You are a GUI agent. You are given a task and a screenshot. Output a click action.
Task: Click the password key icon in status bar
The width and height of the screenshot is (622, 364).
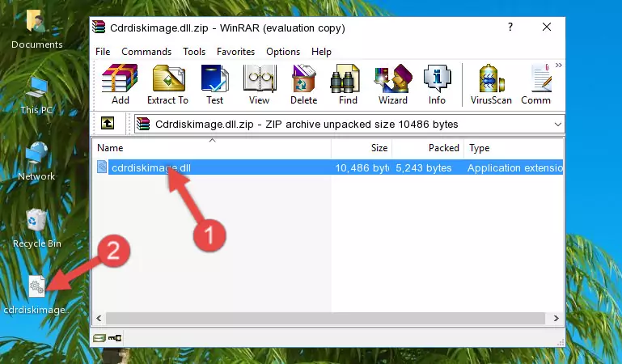[115, 338]
